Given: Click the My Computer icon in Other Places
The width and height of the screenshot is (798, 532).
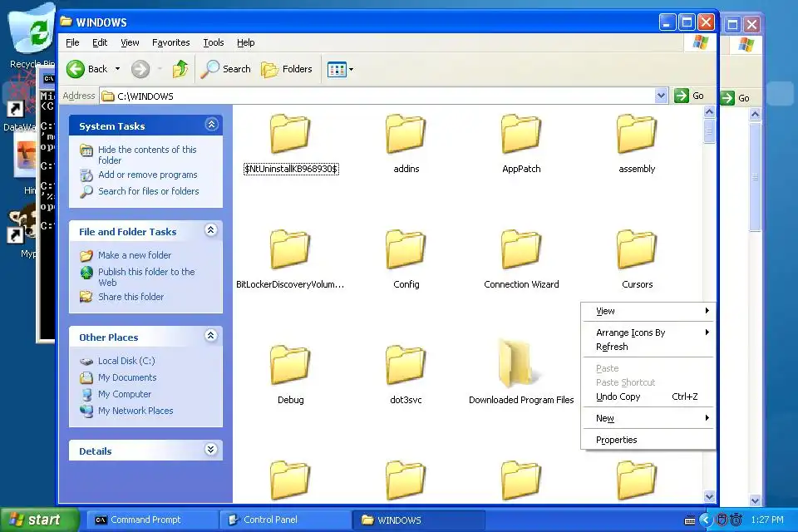Looking at the screenshot, I should pyautogui.click(x=86, y=395).
